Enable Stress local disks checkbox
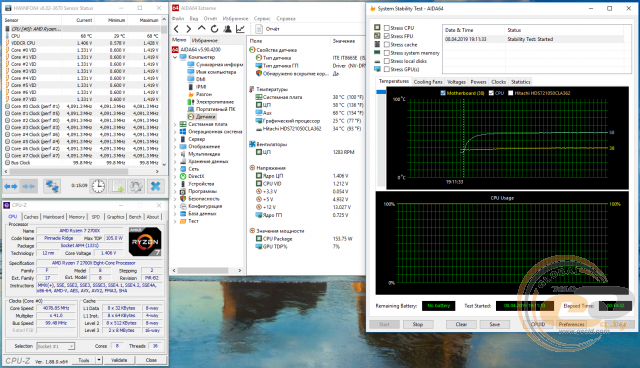 [x=387, y=61]
